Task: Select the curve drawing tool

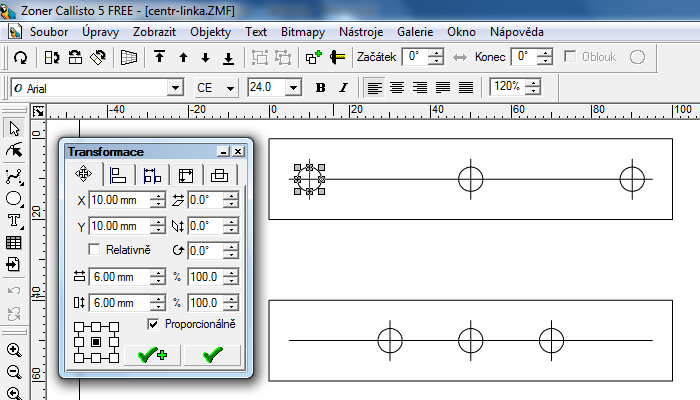Action: [14, 177]
